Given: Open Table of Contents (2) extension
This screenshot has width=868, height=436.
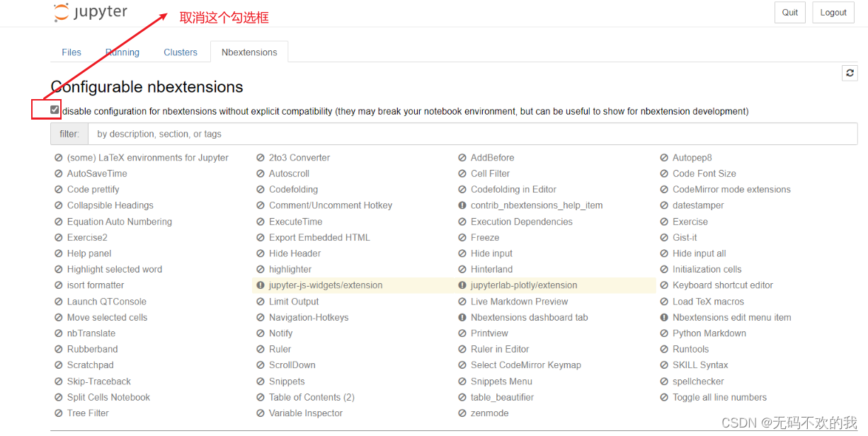Looking at the screenshot, I should pos(312,397).
